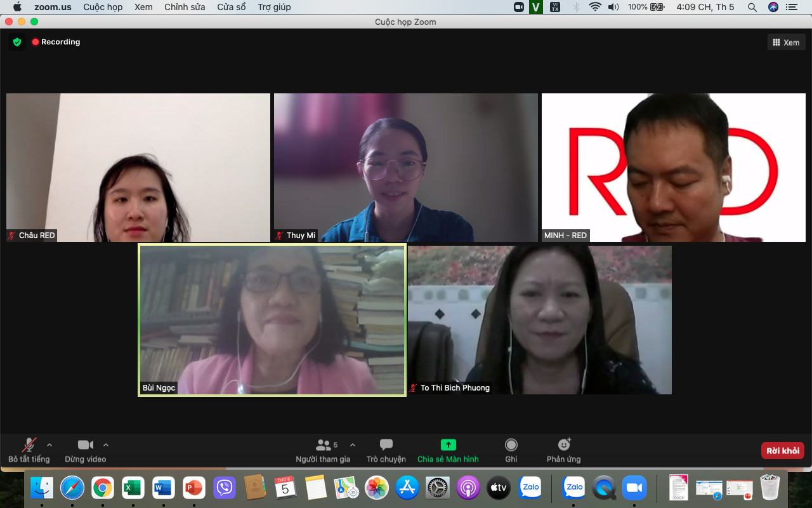Click green encryption shield icon
This screenshot has width=812, height=508.
tap(17, 42)
